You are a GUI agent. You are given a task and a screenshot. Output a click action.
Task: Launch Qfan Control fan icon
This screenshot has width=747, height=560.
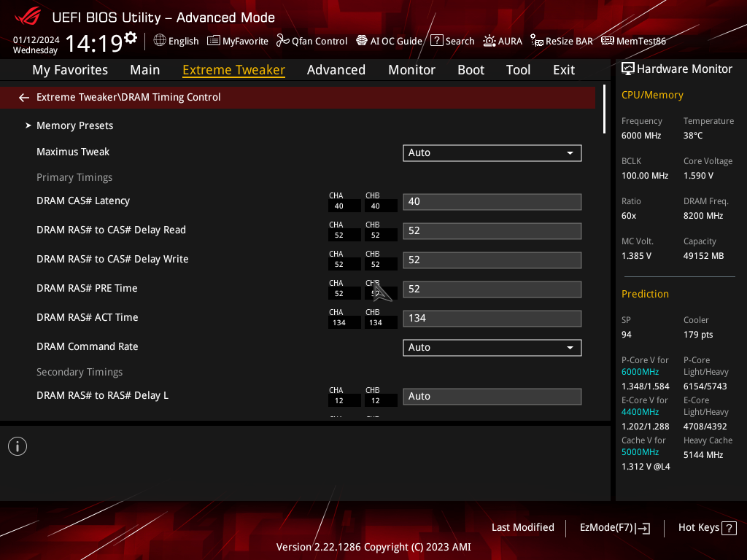[x=282, y=41]
